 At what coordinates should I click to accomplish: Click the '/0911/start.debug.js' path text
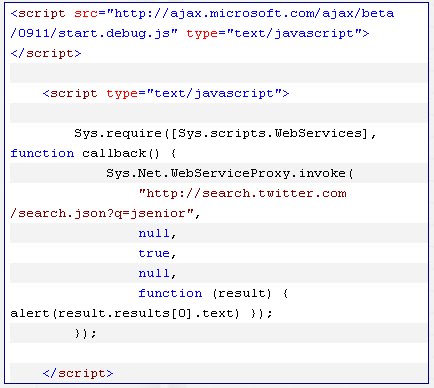point(90,34)
